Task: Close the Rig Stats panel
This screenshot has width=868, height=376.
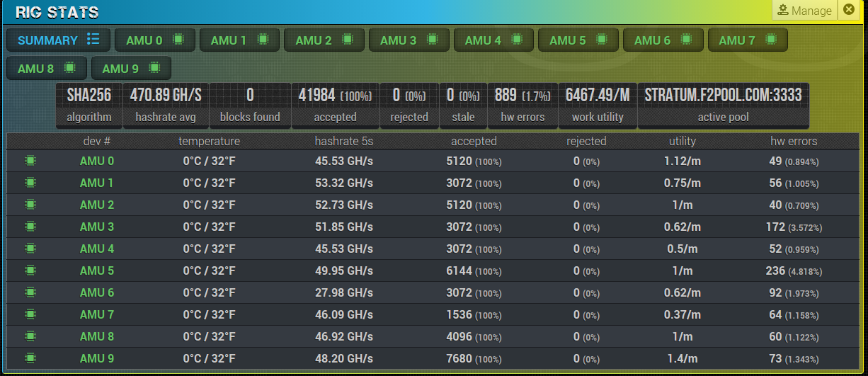Action: click(848, 10)
